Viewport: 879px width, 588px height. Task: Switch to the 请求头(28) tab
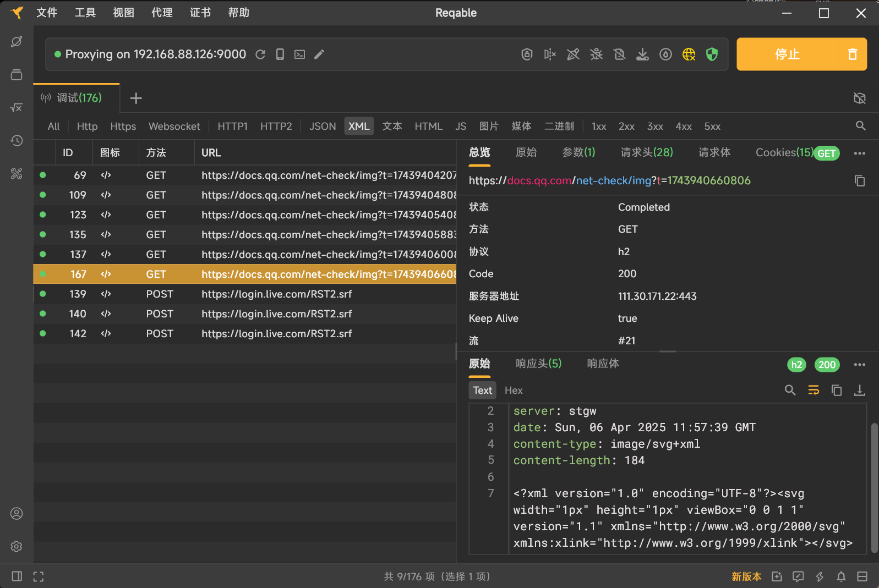[647, 152]
